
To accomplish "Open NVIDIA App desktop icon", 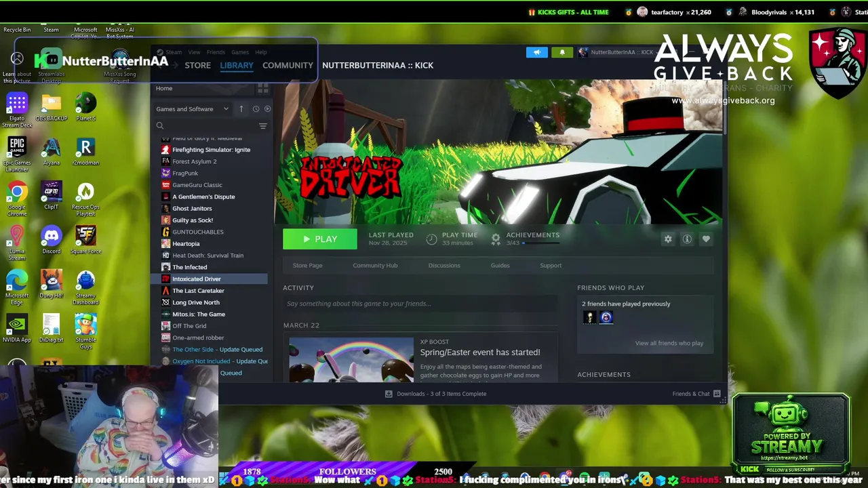I will tap(17, 328).
